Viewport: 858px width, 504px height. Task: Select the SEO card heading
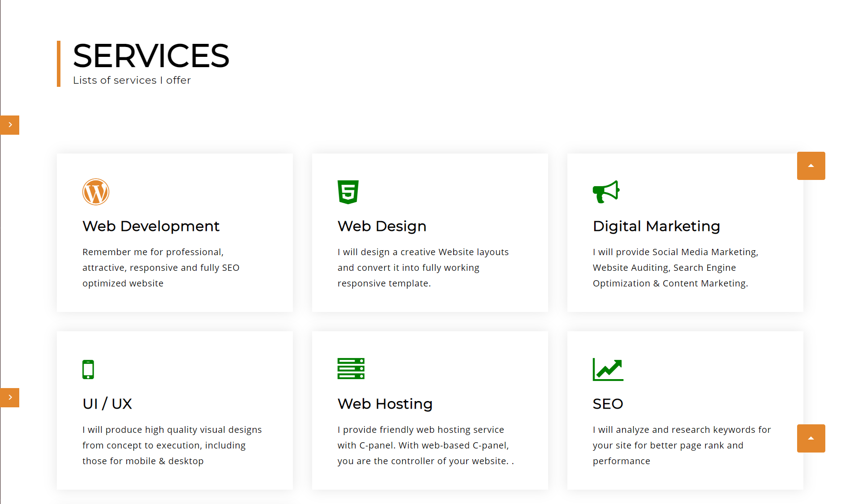(608, 404)
